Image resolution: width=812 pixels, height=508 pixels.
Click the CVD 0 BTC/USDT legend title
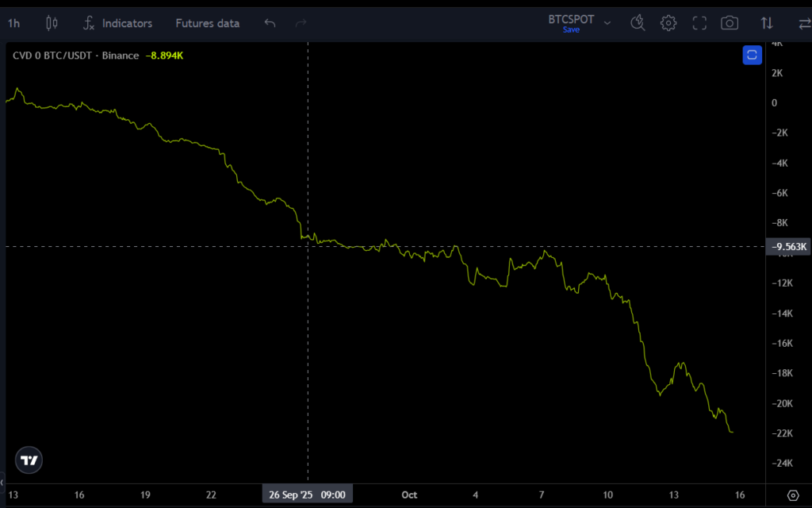click(75, 56)
